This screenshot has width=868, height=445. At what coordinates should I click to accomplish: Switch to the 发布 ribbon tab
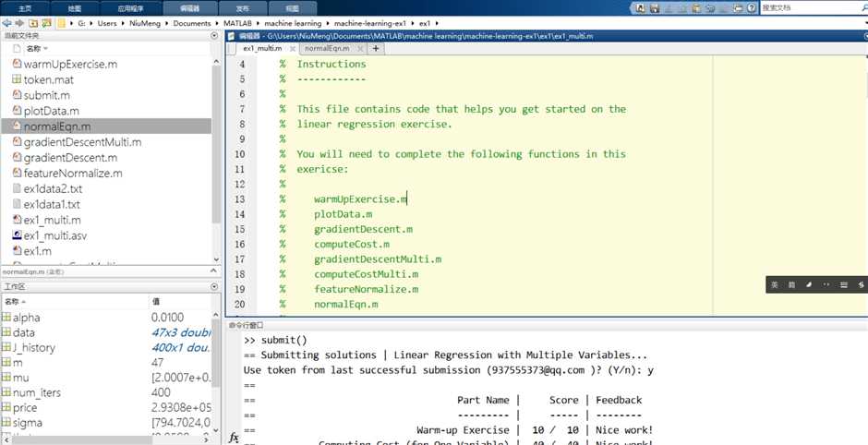243,8
